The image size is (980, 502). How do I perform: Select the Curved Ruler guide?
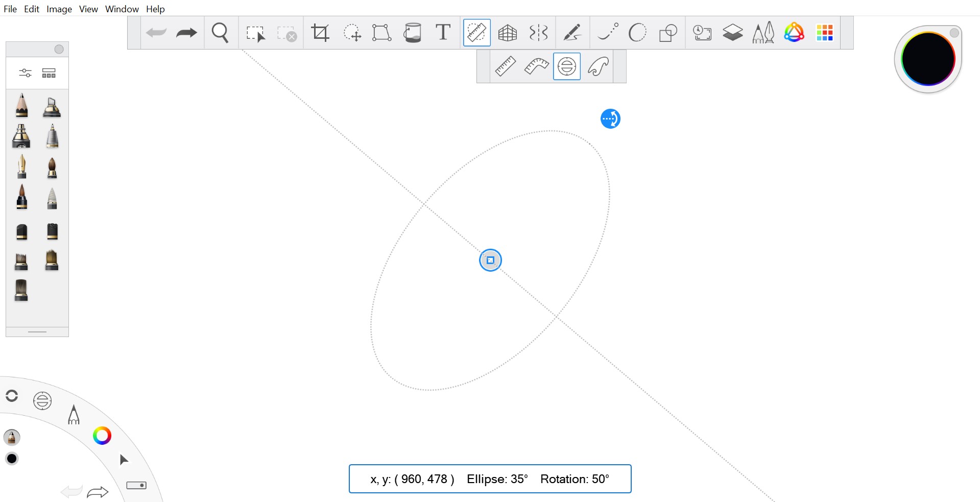click(x=536, y=66)
